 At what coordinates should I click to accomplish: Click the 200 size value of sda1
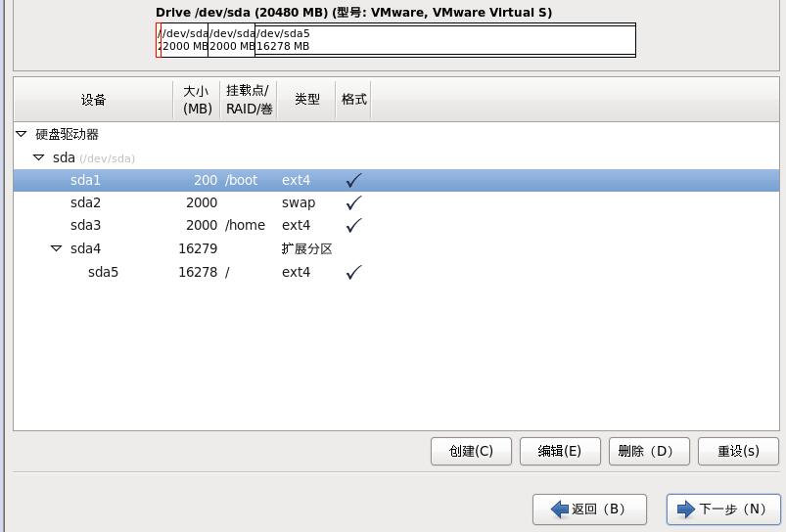206,180
